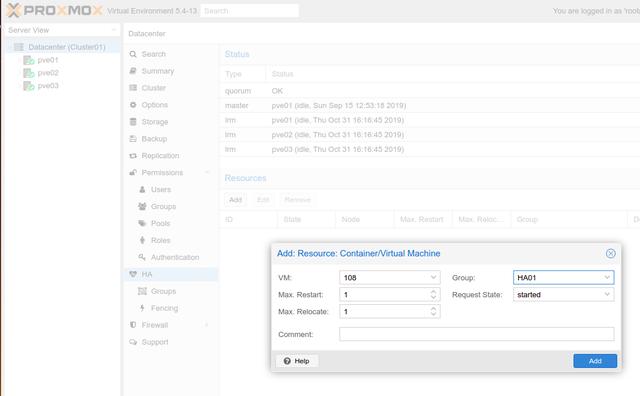640x396 pixels.
Task: Select Datacenter (Cluster01) in tree
Action: pos(67,47)
